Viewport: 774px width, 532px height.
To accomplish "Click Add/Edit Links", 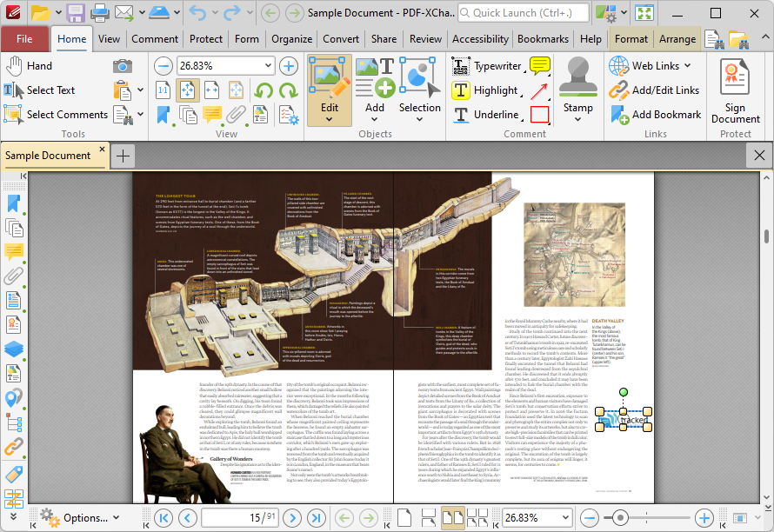I will pos(654,90).
